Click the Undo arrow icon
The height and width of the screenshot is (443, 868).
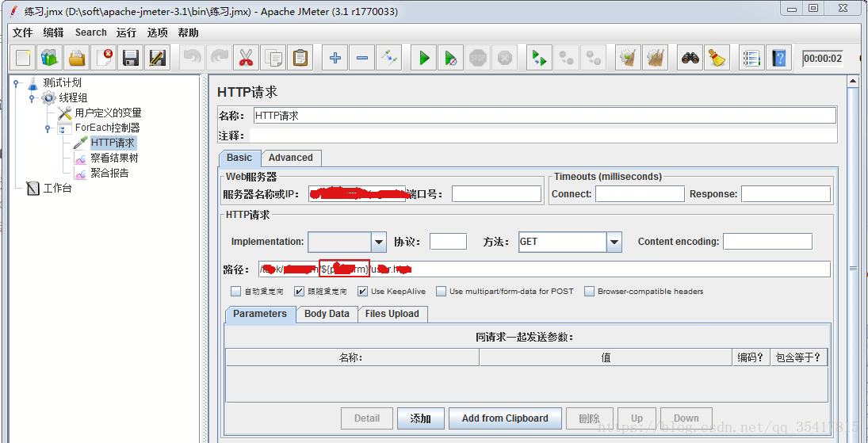193,58
